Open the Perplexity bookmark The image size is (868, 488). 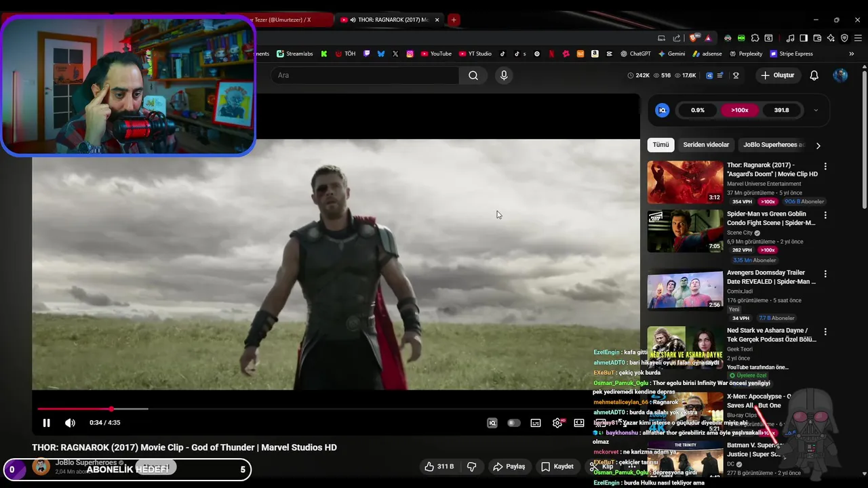(745, 54)
